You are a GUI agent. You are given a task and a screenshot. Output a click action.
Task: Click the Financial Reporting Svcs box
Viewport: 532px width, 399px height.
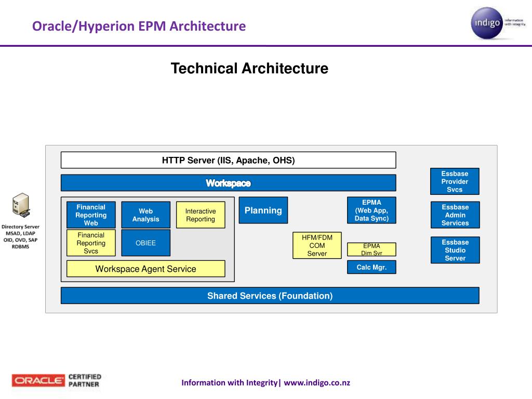[x=91, y=243]
